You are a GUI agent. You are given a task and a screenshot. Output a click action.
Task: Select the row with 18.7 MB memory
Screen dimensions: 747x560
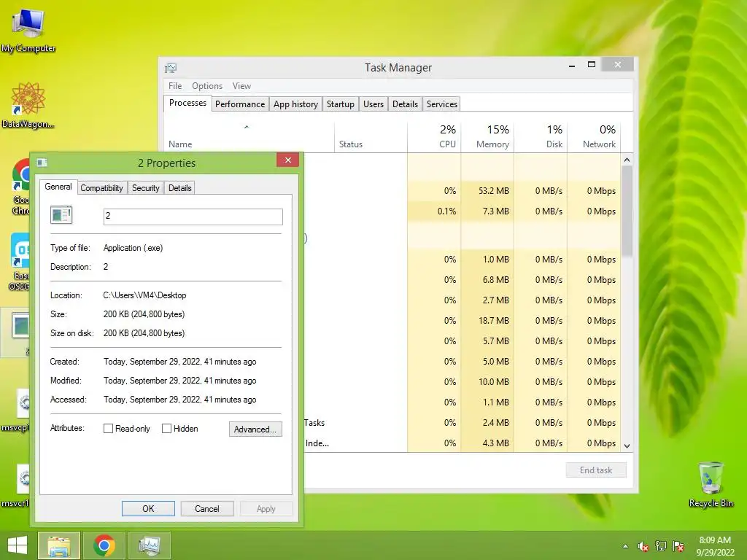coord(462,321)
